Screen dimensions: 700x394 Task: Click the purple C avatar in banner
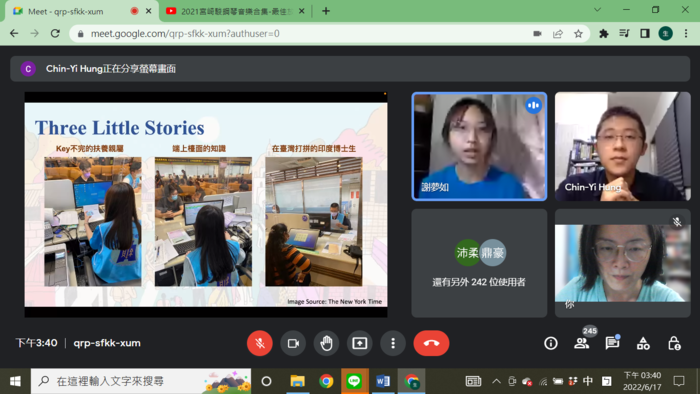point(28,69)
